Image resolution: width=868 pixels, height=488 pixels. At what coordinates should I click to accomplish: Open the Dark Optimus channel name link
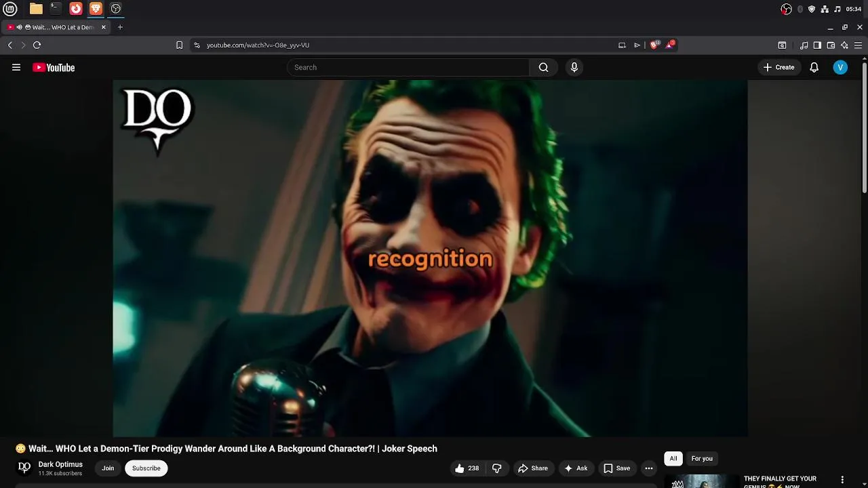coord(60,464)
